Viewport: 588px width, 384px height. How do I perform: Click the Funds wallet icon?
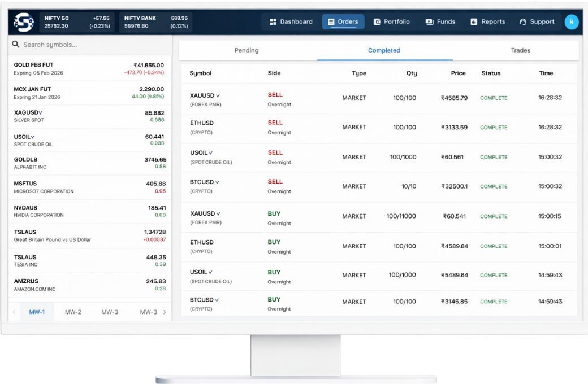(x=428, y=21)
